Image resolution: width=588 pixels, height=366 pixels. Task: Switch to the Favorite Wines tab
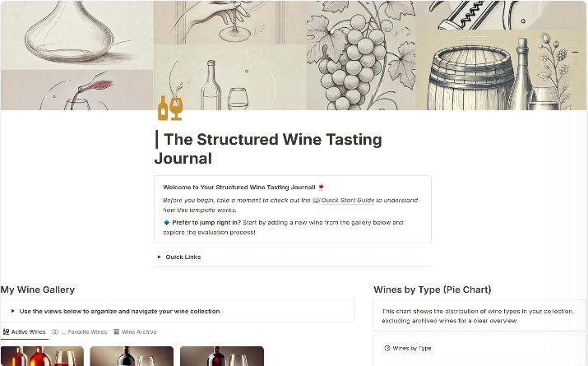(x=79, y=332)
